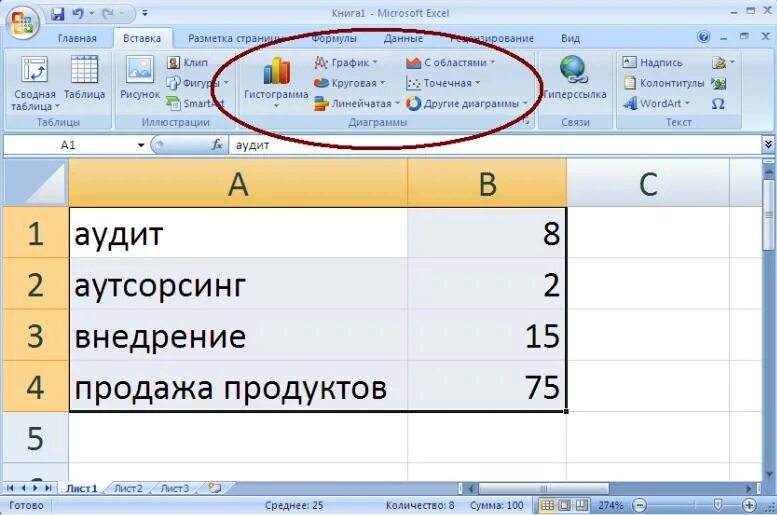Open the round Office button menu
777x515 pixels.
23,22
